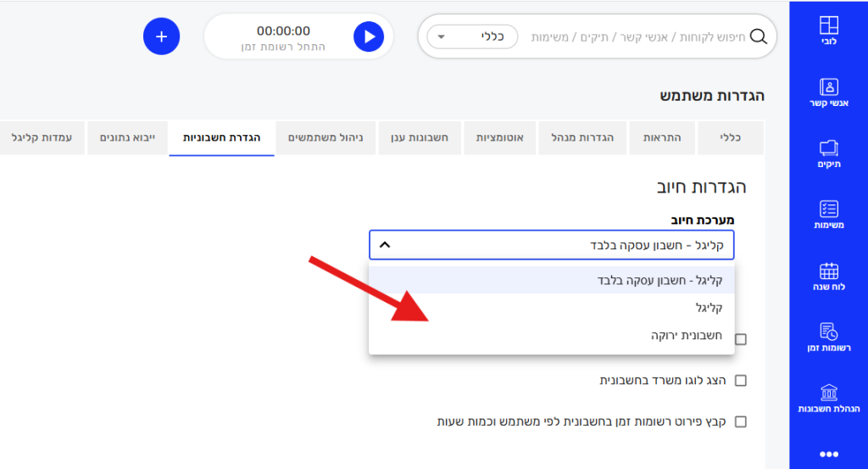The image size is (868, 469).
Task: Click the blue plus add button
Action: coord(161,36)
